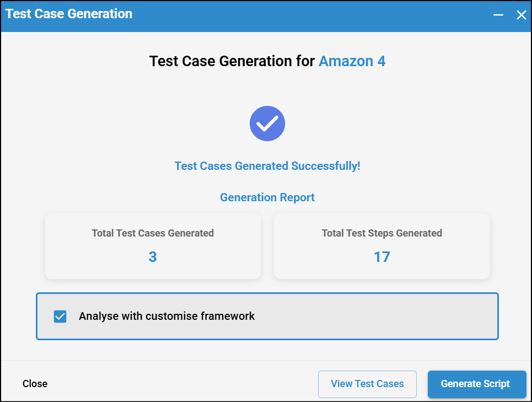Screen dimensions: 532x402
Task: Click the test step count number 17
Action: (x=381, y=257)
